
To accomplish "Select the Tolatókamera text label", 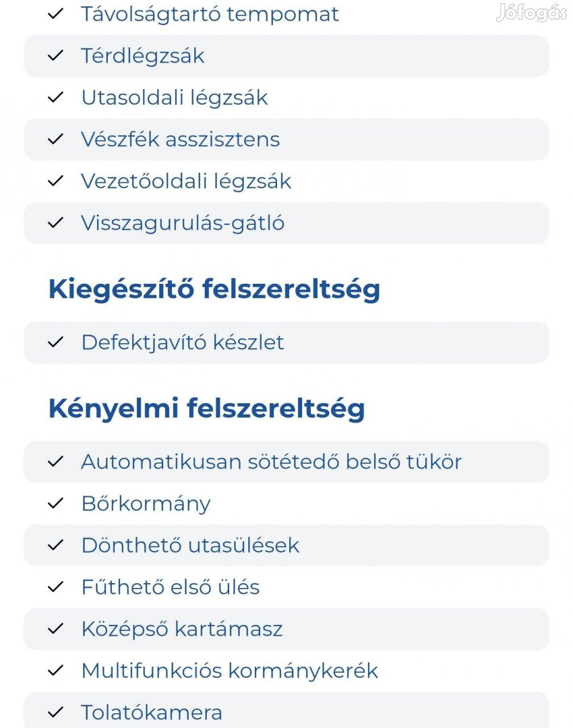I will [152, 712].
